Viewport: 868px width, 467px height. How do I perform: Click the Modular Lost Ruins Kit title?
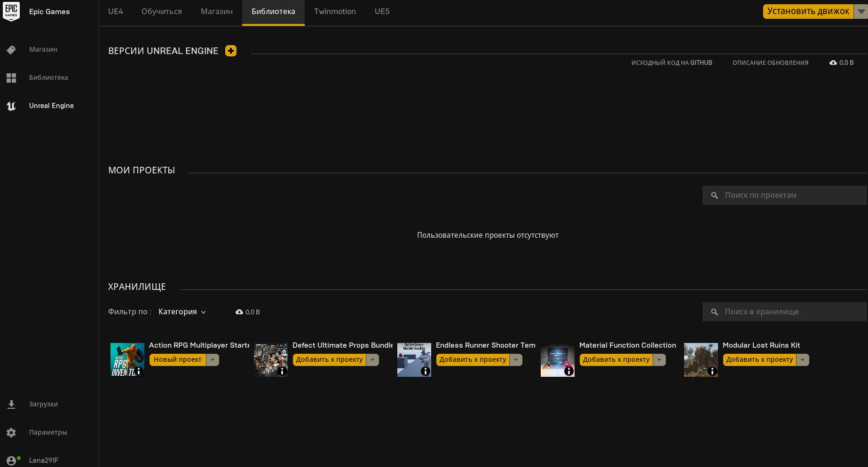761,345
